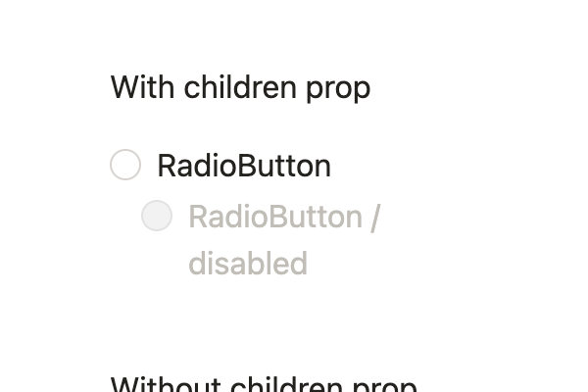Click the disabled RadioButton circle
588x392 pixels.
click(157, 216)
